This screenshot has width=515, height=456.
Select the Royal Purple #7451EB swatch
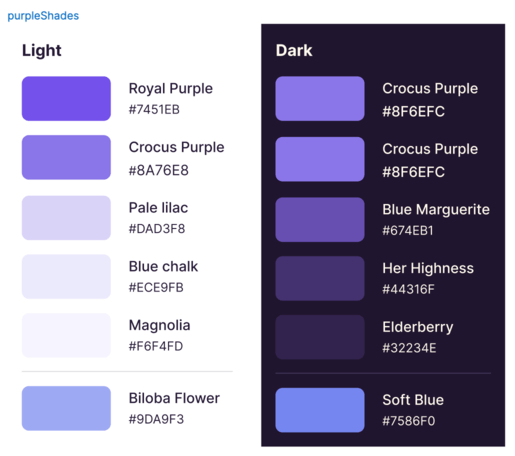[66, 99]
